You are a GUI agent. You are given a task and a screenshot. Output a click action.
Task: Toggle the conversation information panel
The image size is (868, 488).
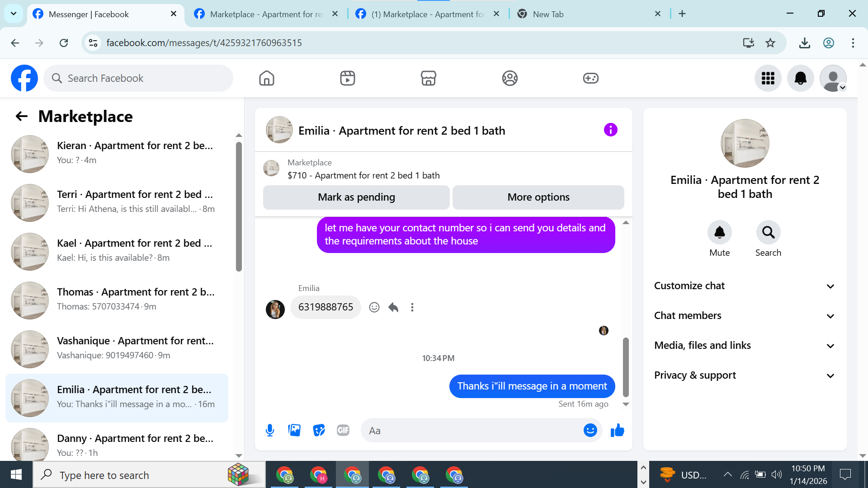tap(610, 130)
